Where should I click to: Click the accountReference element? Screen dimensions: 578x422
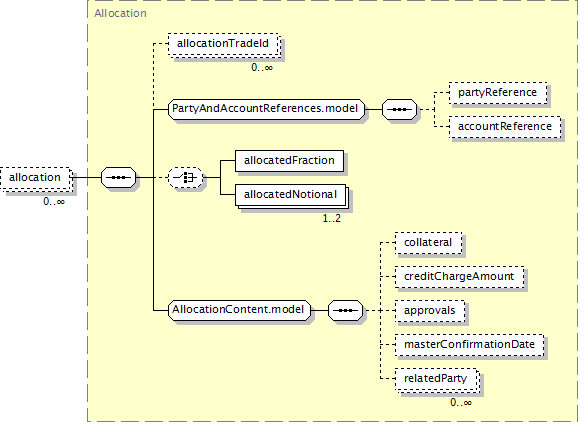(505, 127)
